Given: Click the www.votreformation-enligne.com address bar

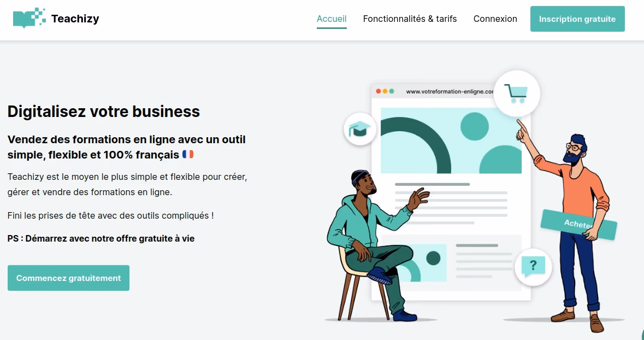Looking at the screenshot, I should (450, 91).
